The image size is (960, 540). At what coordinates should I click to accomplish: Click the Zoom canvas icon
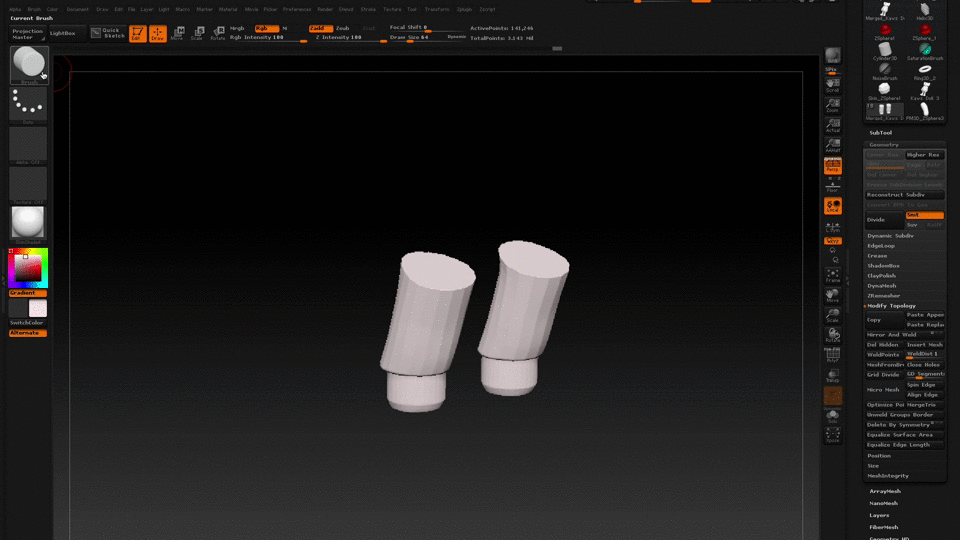tap(833, 105)
